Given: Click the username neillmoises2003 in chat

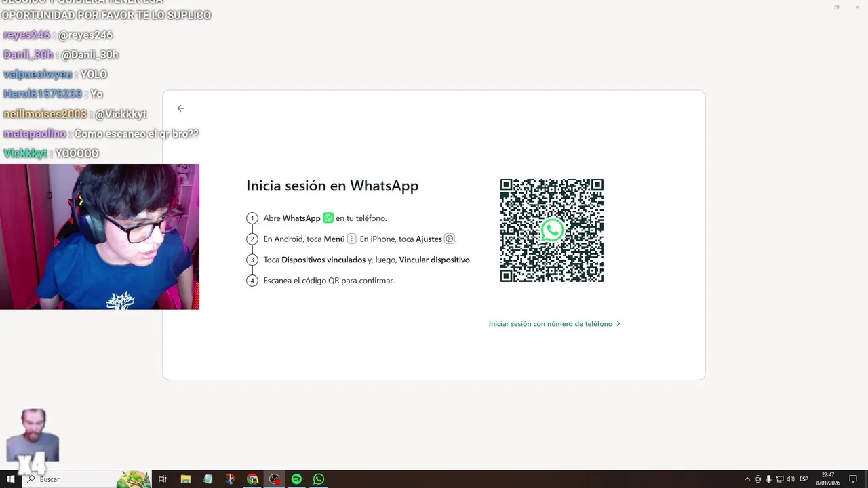Looking at the screenshot, I should (45, 115).
